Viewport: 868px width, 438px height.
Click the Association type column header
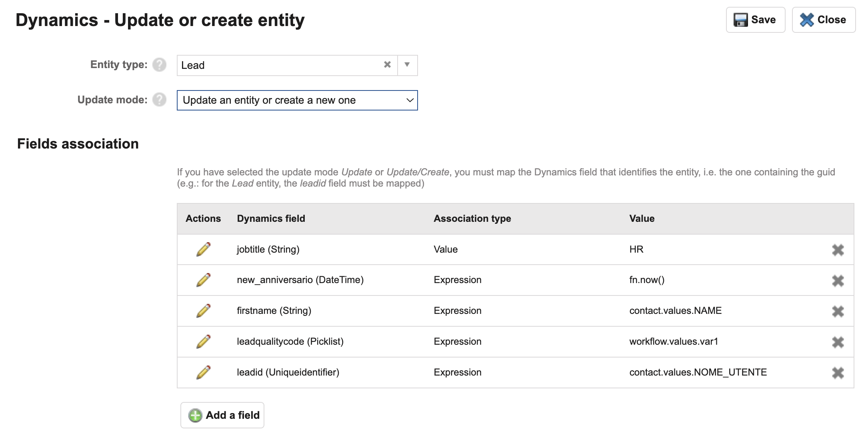[472, 219]
